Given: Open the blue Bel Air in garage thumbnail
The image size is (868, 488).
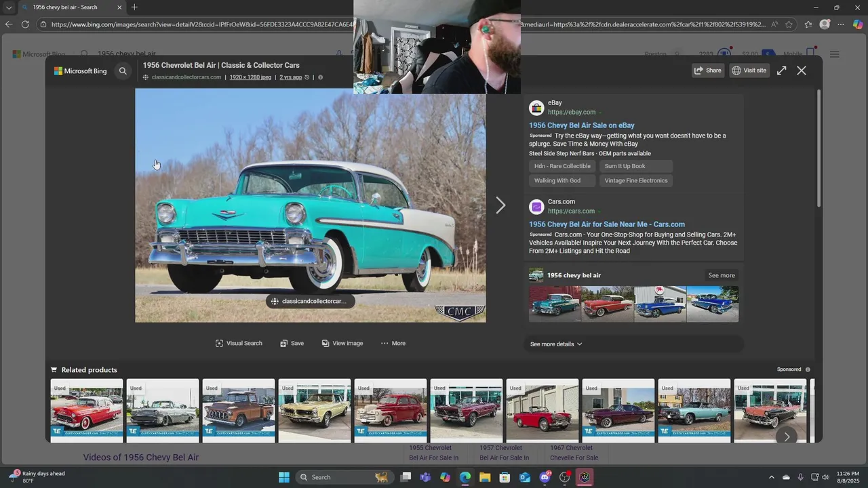Looking at the screenshot, I should [660, 304].
